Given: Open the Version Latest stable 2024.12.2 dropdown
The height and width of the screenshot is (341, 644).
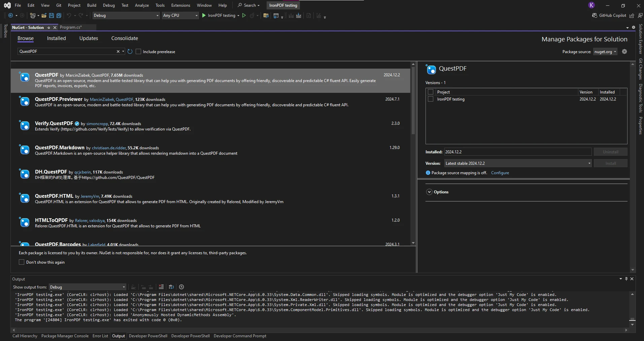Looking at the screenshot, I should (x=518, y=163).
